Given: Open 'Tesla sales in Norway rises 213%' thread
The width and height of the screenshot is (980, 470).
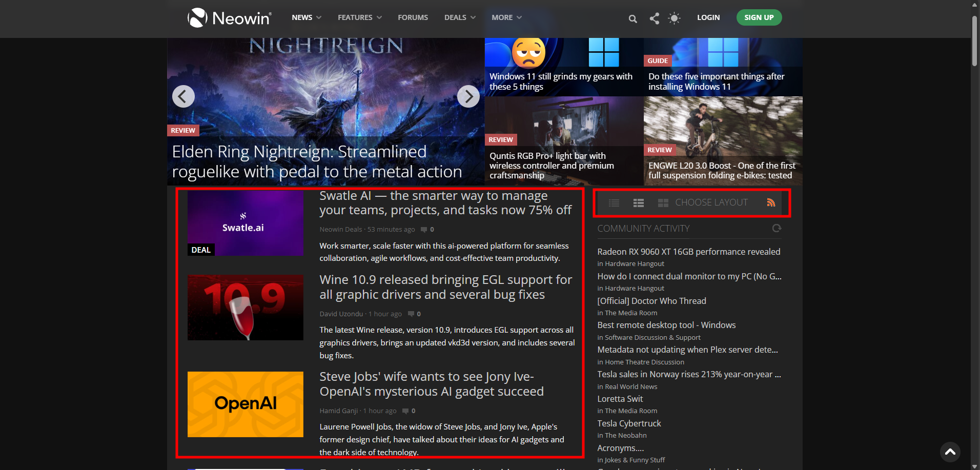Looking at the screenshot, I should point(689,374).
